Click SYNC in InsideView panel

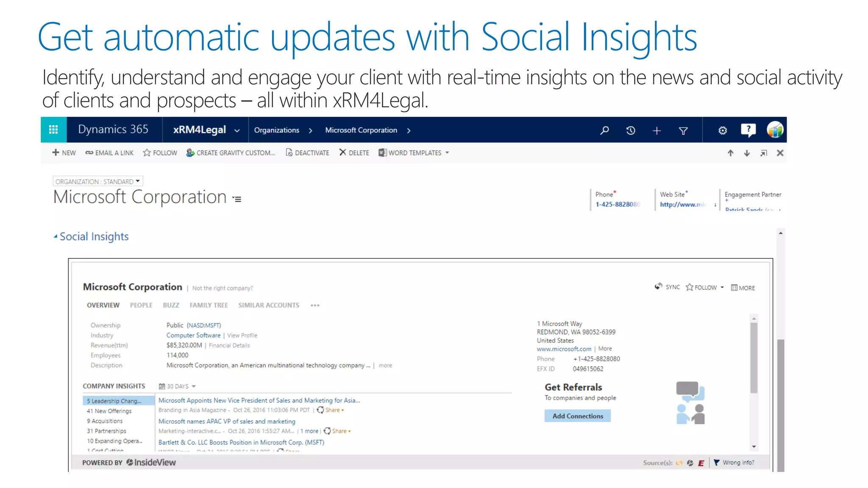pyautogui.click(x=667, y=287)
